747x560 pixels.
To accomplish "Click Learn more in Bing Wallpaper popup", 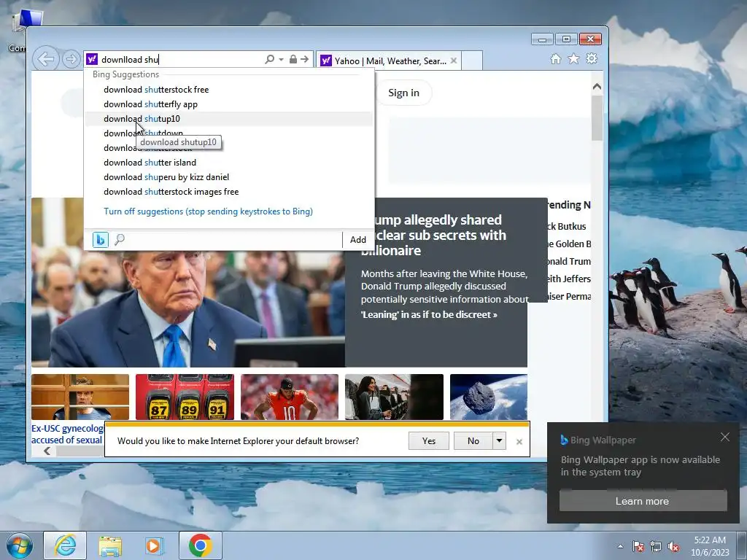I will (x=643, y=501).
